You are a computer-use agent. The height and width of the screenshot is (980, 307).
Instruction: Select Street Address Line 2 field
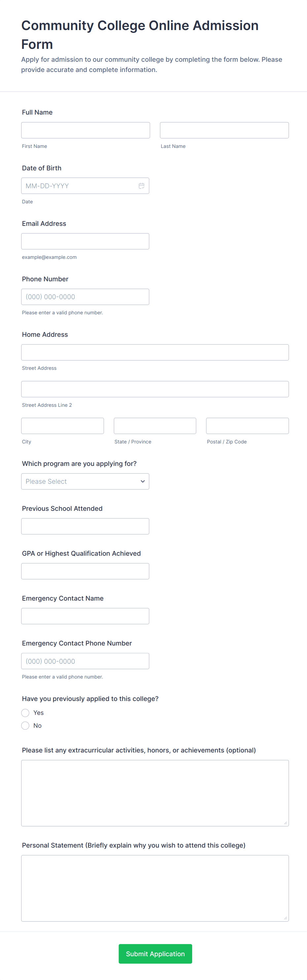(155, 389)
